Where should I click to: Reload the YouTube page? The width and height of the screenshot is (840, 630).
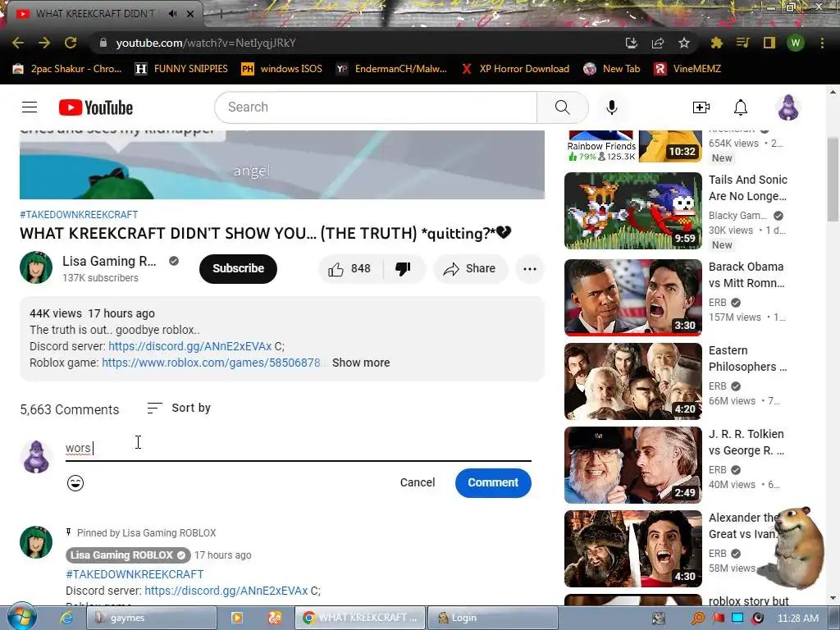coord(71,43)
